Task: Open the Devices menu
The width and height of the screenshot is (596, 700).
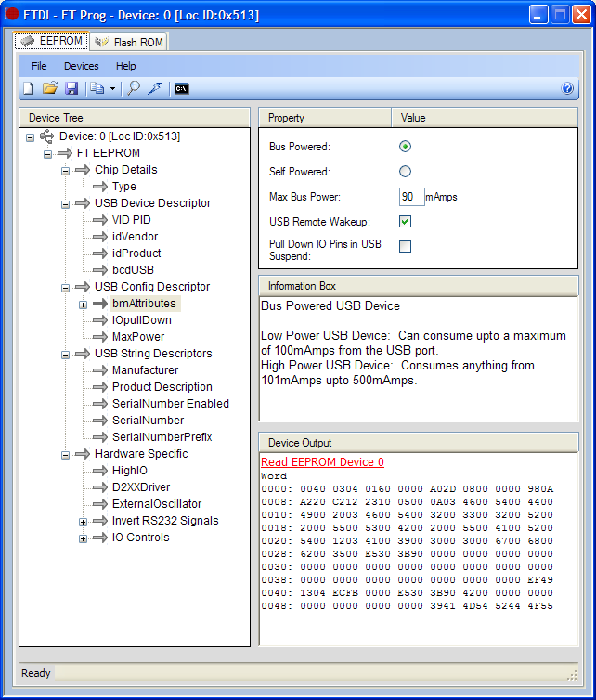Action: point(82,66)
